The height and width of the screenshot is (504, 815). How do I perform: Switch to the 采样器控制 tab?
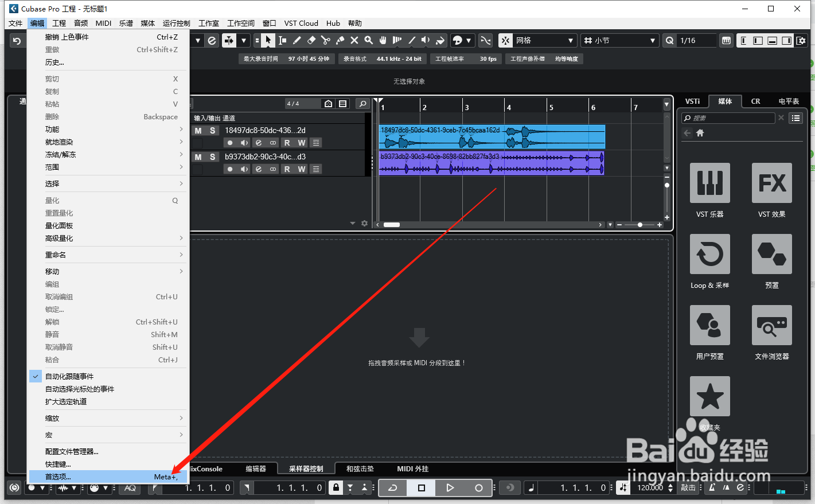[306, 469]
